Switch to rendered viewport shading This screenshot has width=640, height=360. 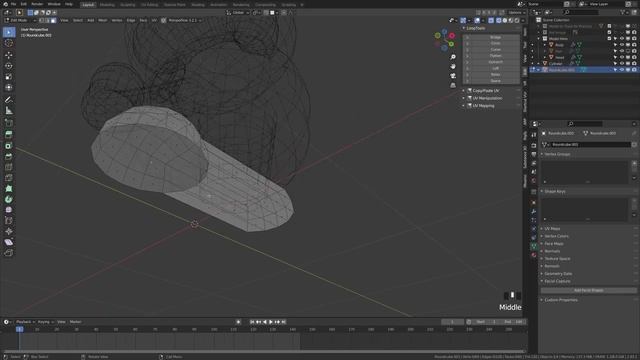tap(517, 20)
